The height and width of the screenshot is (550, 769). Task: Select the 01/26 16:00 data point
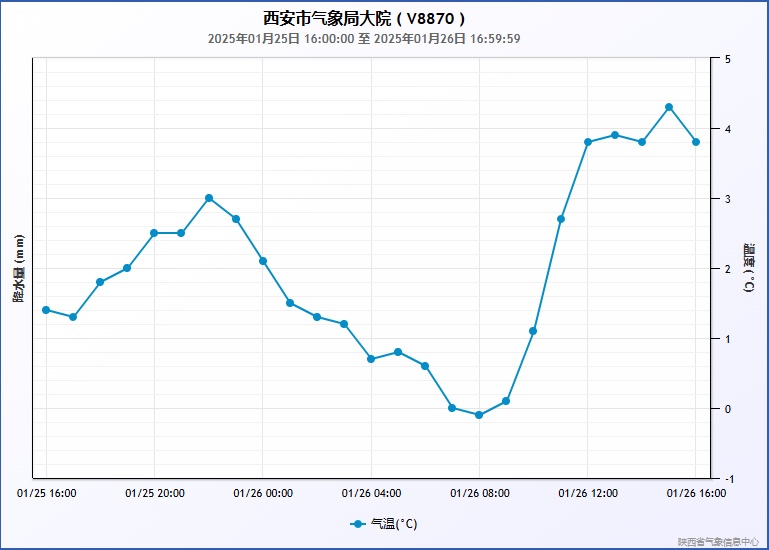coord(696,142)
